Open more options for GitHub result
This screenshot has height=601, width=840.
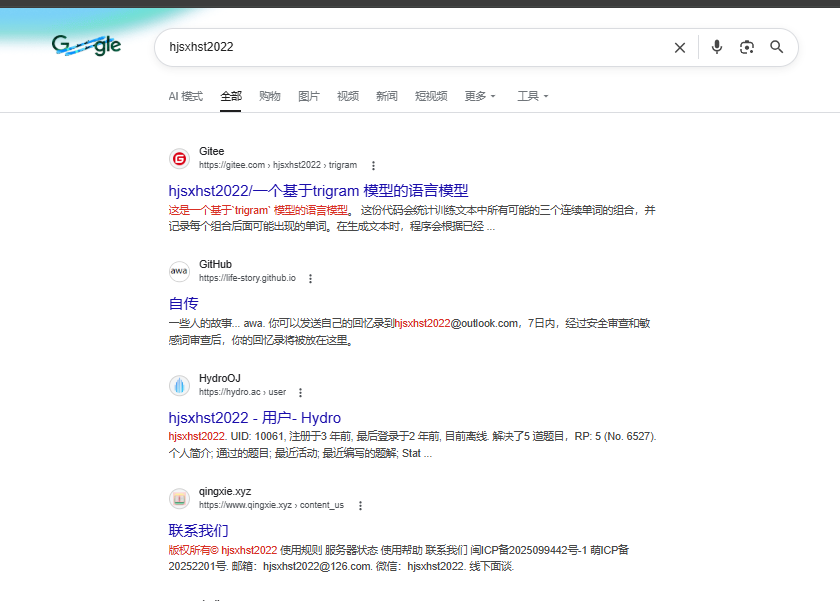pyautogui.click(x=310, y=278)
